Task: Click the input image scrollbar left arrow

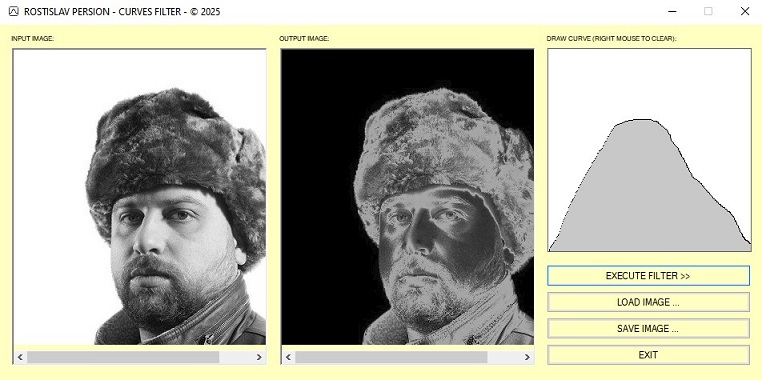Action: (x=20, y=357)
